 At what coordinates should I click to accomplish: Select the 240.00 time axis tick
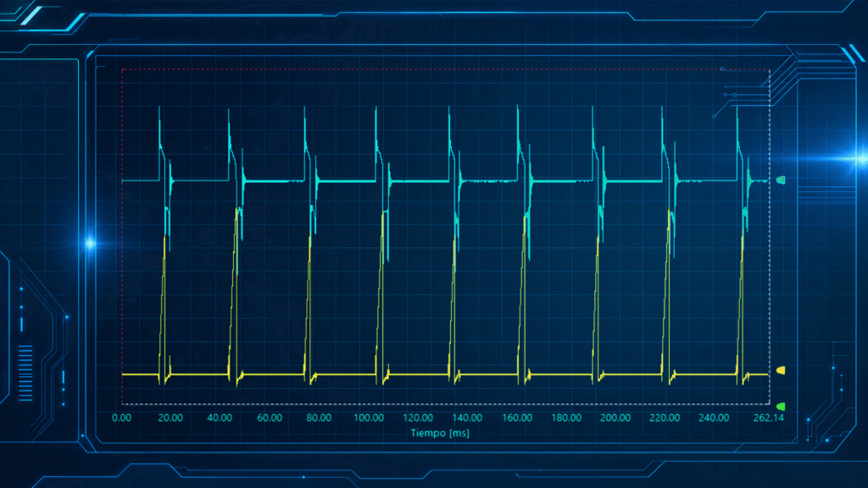tap(714, 418)
